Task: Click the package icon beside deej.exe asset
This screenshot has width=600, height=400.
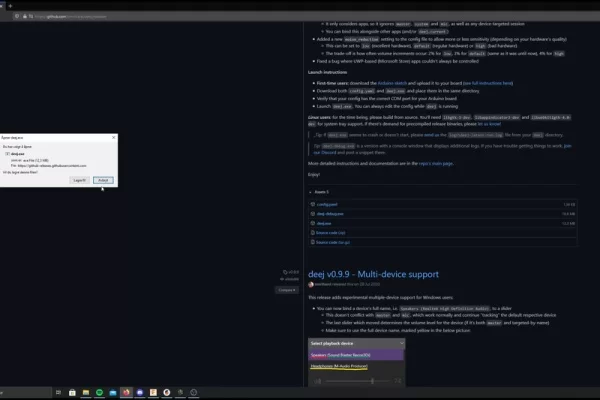Action: [x=313, y=223]
